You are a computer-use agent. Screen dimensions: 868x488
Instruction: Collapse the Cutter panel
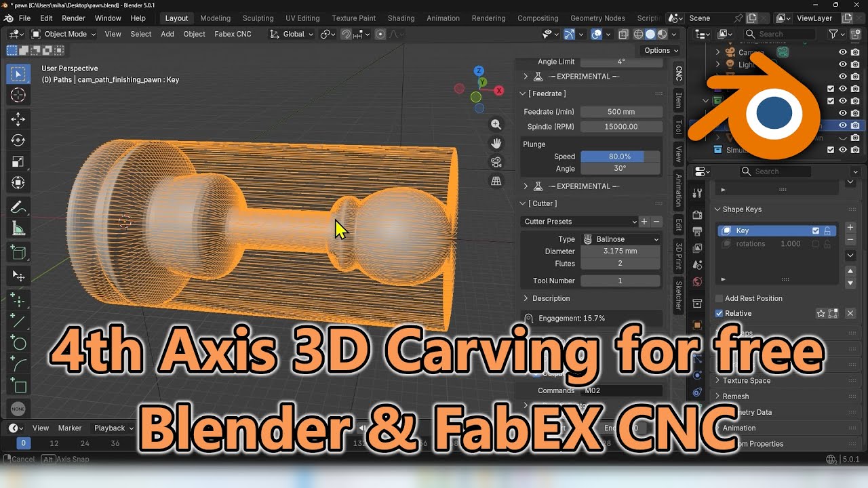point(524,203)
